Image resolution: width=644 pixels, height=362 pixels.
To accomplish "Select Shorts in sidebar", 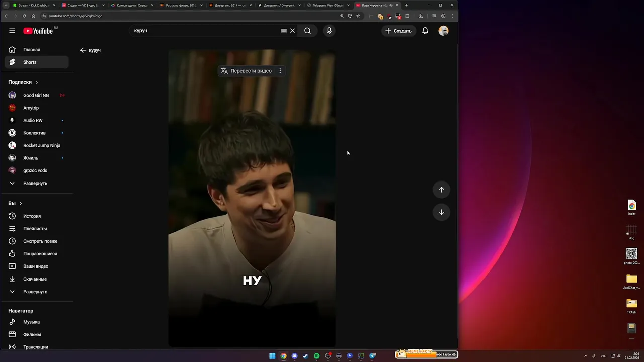I will [x=37, y=62].
